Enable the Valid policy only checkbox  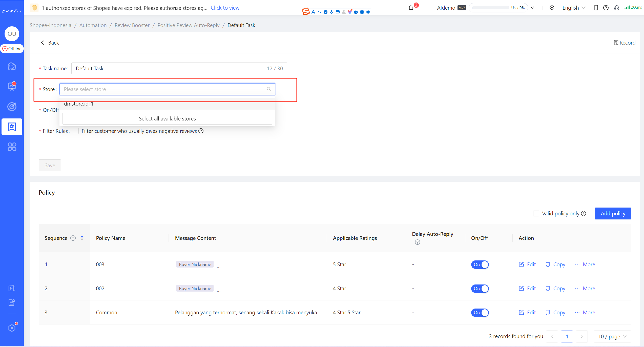[536, 213]
